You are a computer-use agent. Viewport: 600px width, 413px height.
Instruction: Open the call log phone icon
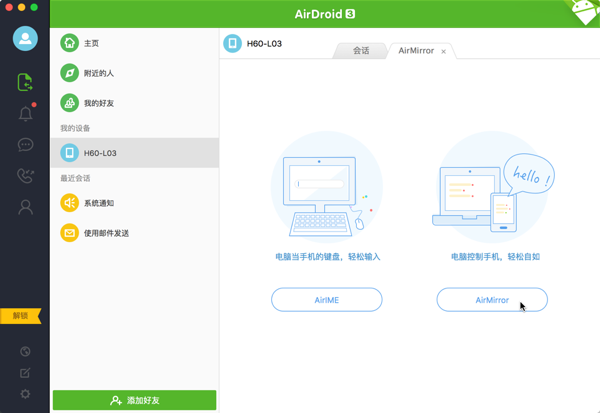25,176
